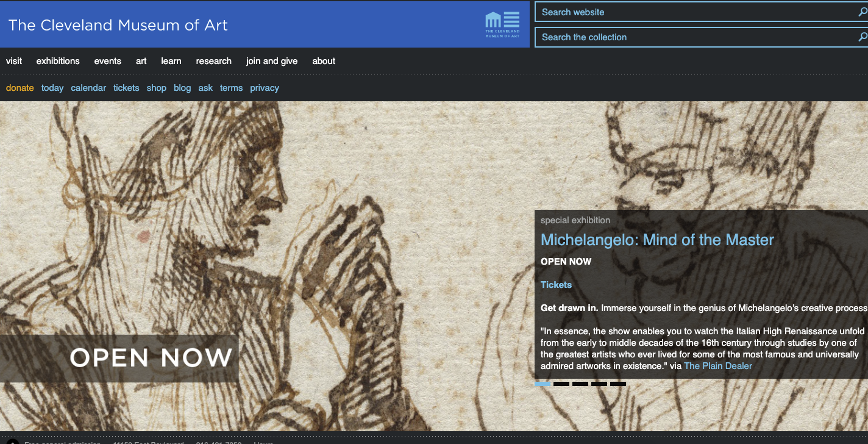Click "OPEN NOW" text below the exhibition title
Image resolution: width=868 pixels, height=444 pixels.
coord(566,262)
